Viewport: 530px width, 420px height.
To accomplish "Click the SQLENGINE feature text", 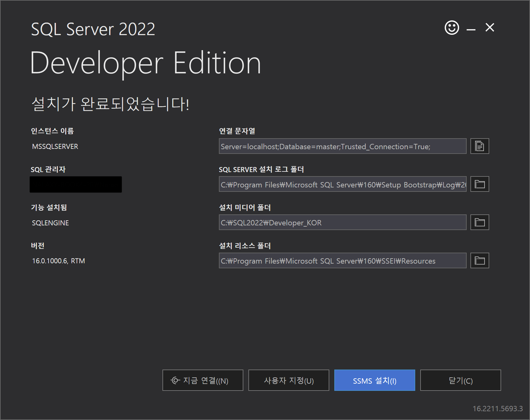I will (50, 223).
